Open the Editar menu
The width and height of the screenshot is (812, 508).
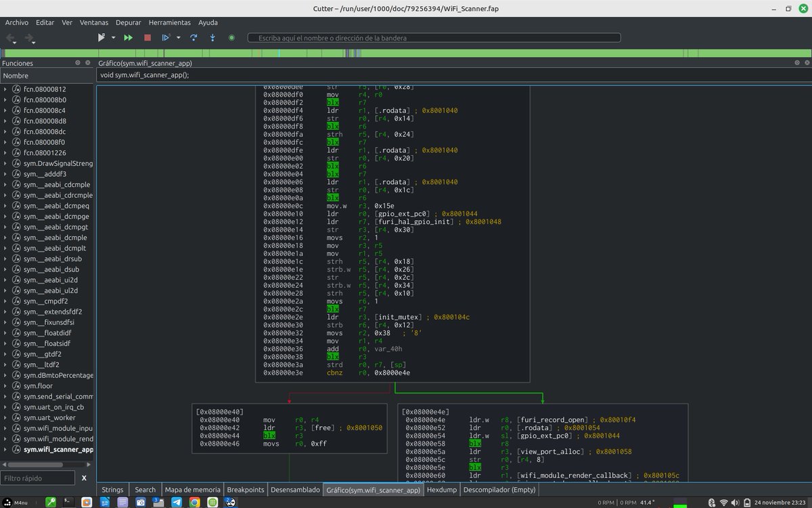pyautogui.click(x=45, y=22)
